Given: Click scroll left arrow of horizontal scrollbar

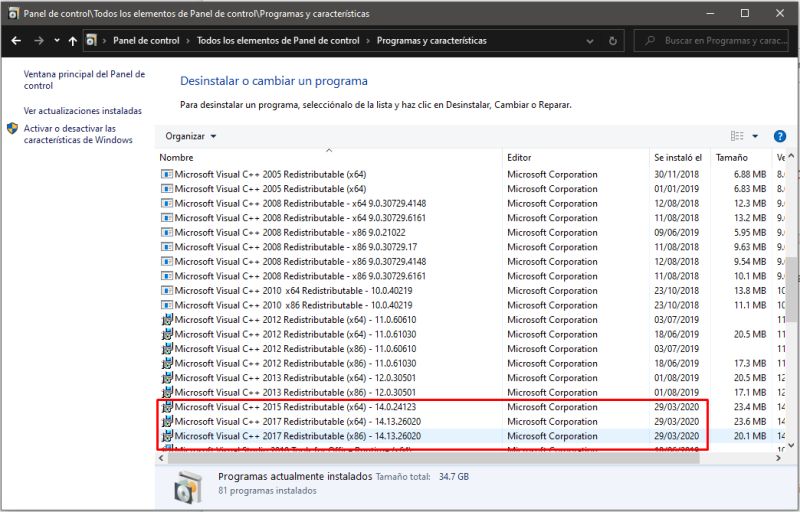Looking at the screenshot, I should point(161,458).
